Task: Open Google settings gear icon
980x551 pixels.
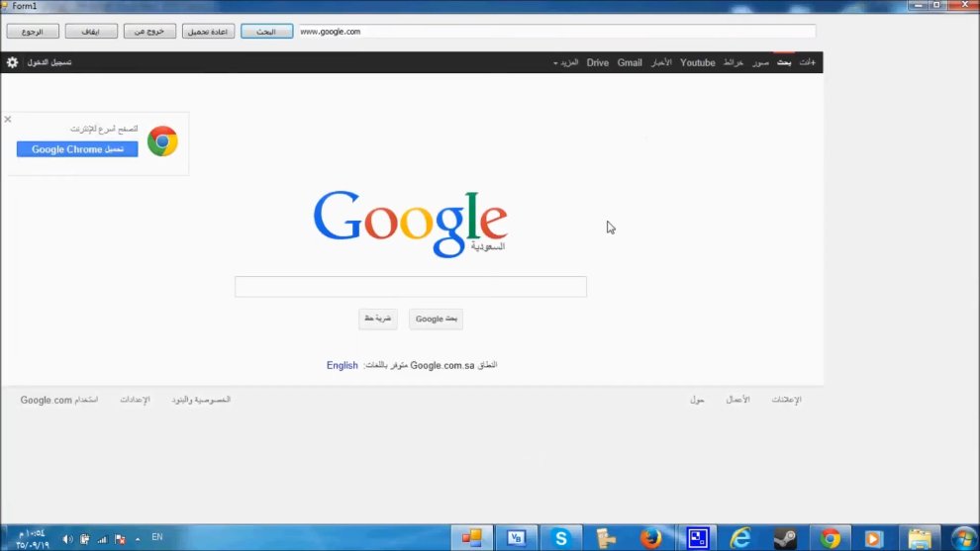Action: click(12, 62)
